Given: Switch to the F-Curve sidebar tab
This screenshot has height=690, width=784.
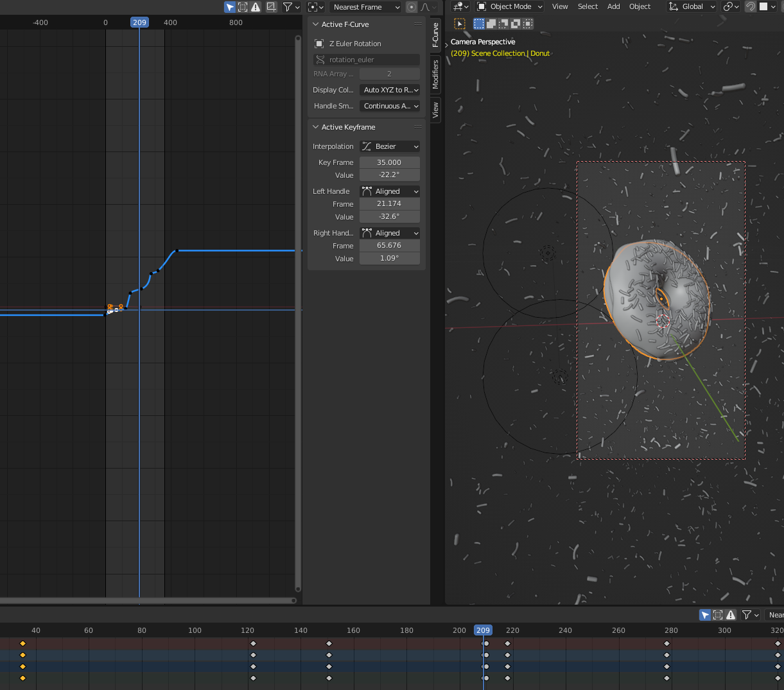Looking at the screenshot, I should (x=435, y=35).
